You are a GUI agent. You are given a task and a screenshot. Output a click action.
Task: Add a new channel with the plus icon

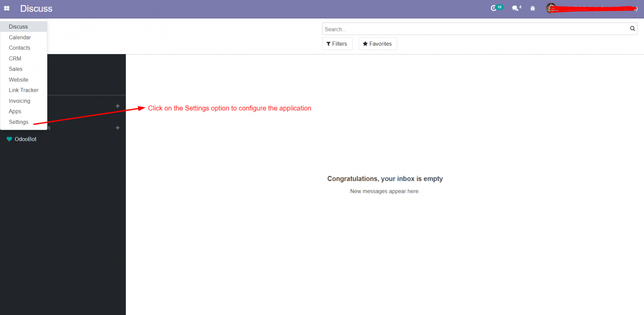click(117, 106)
